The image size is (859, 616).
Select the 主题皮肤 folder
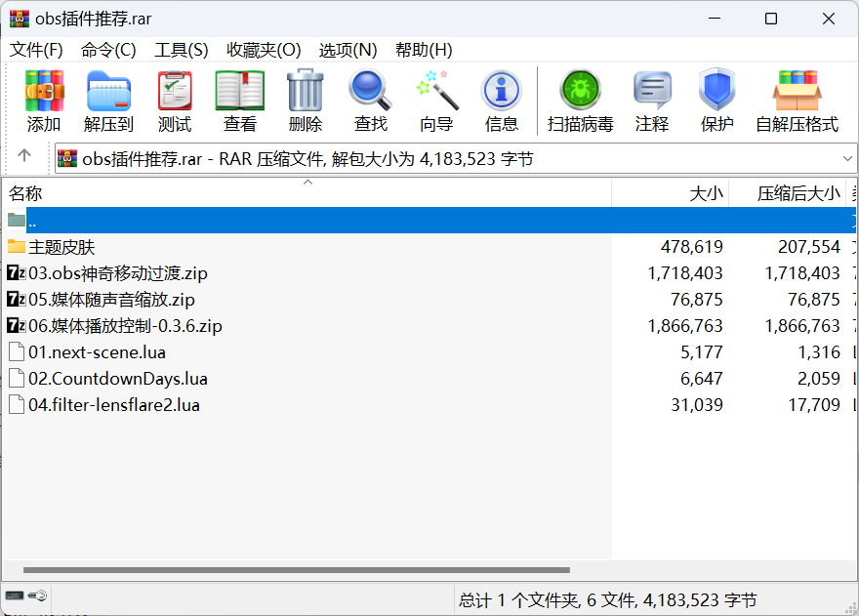click(x=61, y=247)
